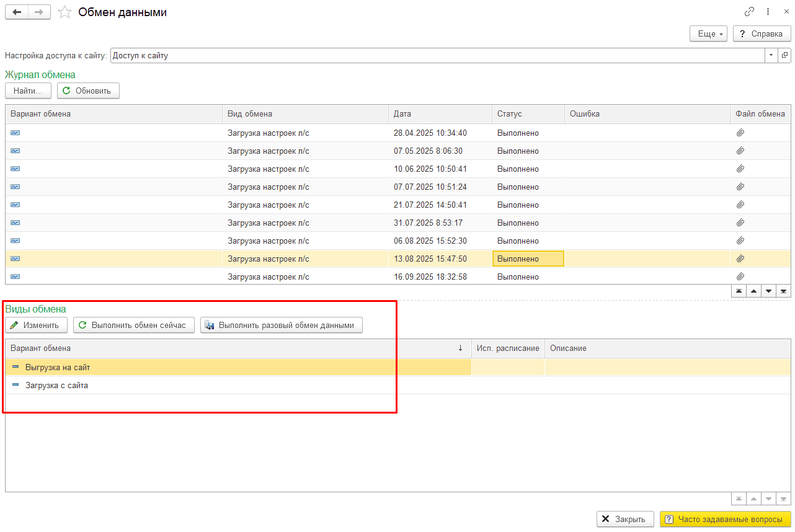Screen dimensions: 795x532
Task: Click Выполнить разовый обмен данными
Action: tap(281, 325)
